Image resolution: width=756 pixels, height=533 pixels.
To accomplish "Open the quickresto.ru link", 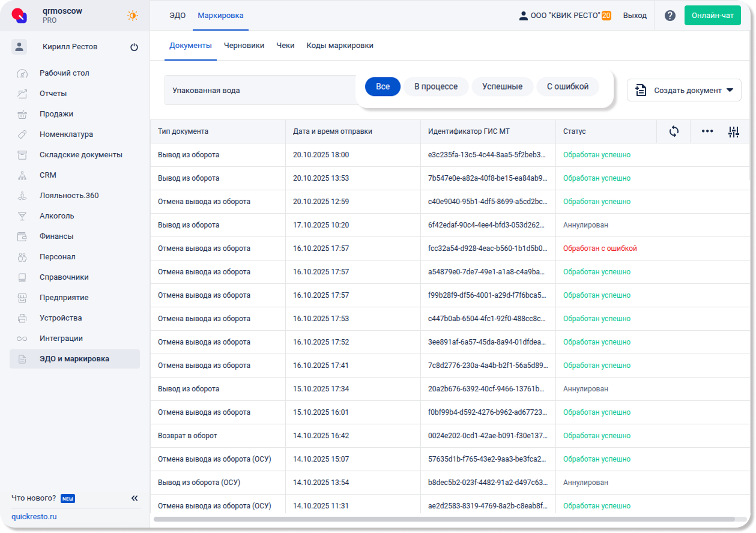I will [34, 517].
